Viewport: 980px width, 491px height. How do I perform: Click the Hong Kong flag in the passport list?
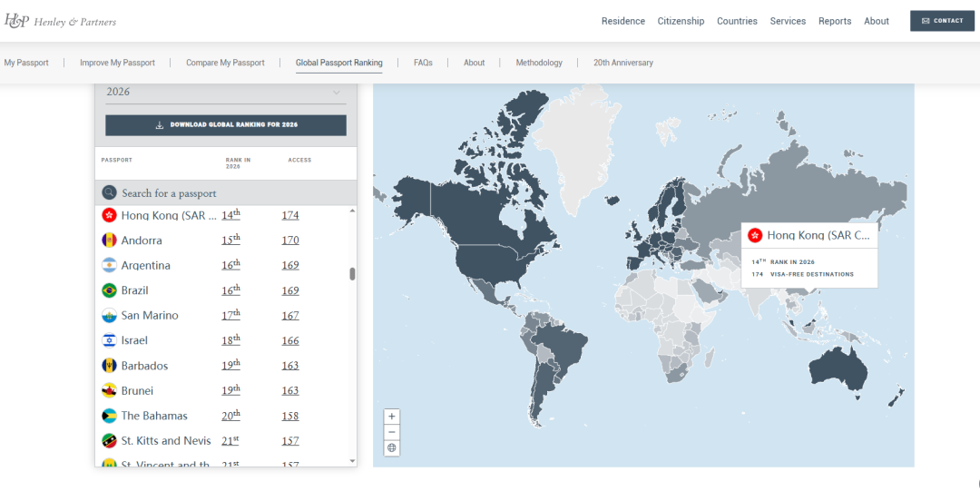pyautogui.click(x=110, y=215)
